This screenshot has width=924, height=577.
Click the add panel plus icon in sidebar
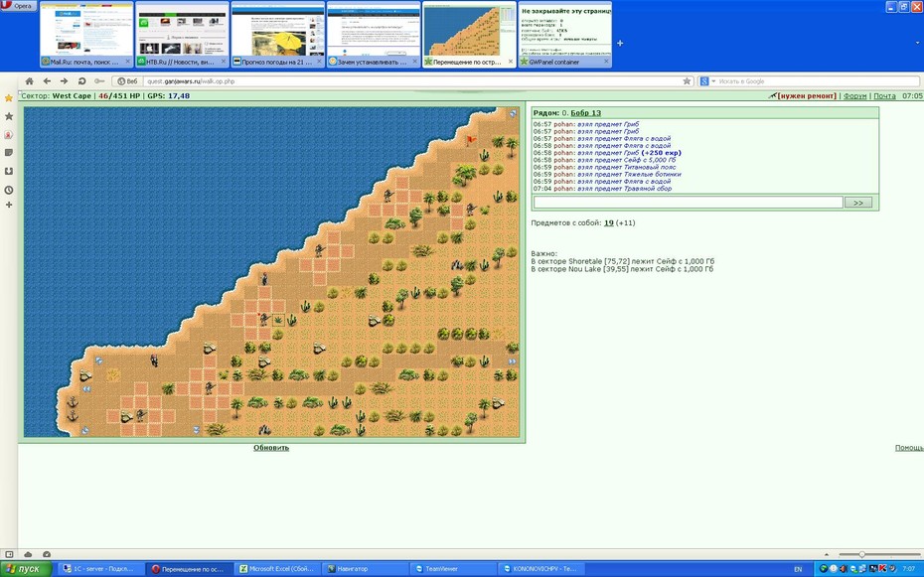(9, 205)
